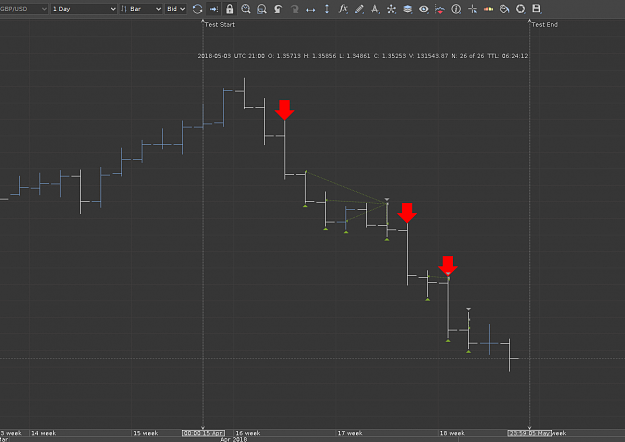
Task: Open the paint bucket theme icon
Action: 505,9
